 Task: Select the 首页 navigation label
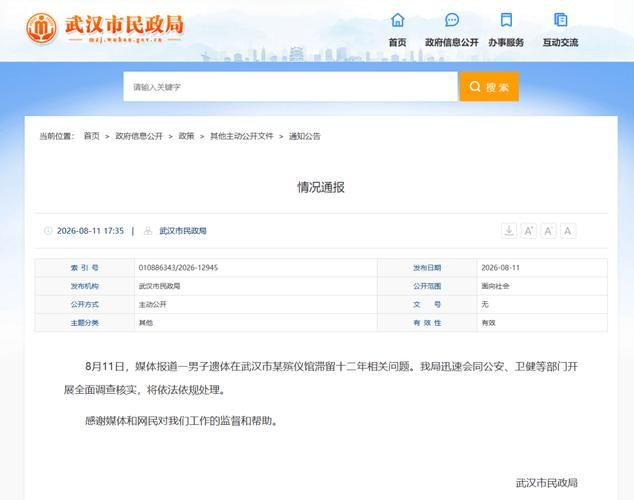tap(397, 42)
